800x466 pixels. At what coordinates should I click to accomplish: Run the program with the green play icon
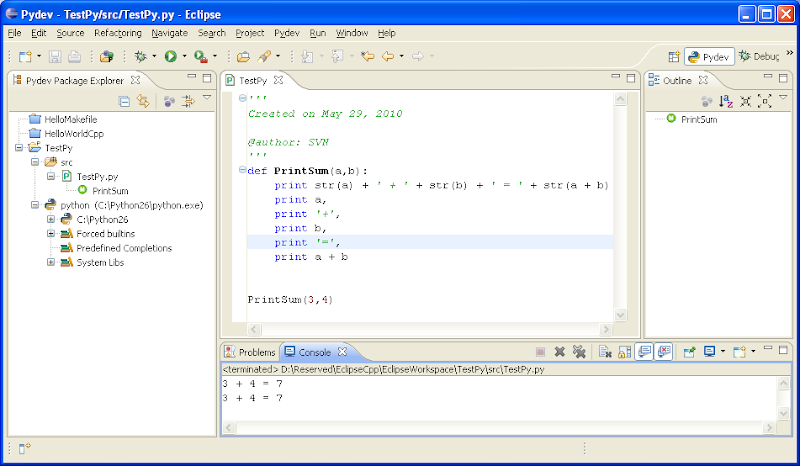coord(170,56)
